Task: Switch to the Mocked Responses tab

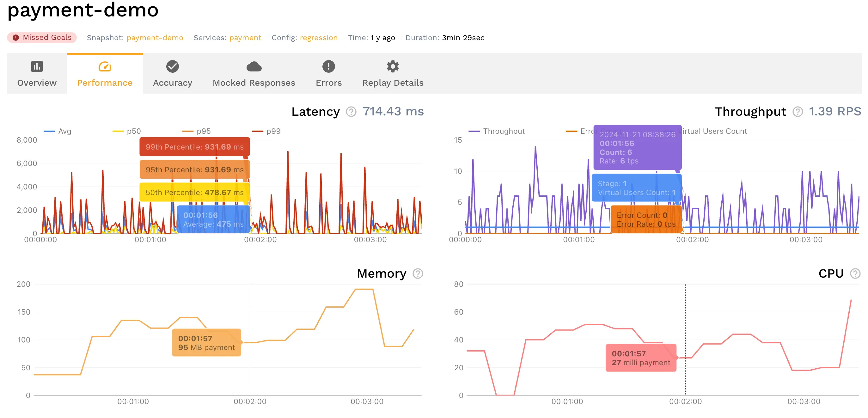Action: pos(254,83)
